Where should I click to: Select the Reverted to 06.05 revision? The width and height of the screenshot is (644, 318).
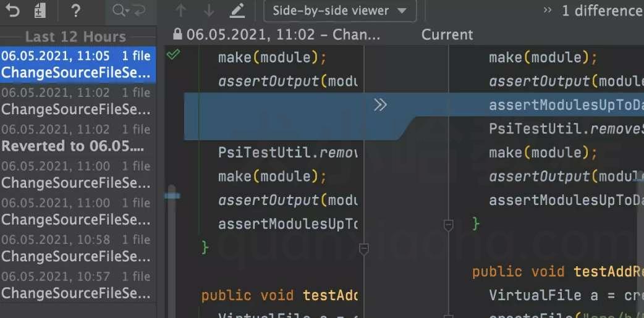pos(78,138)
